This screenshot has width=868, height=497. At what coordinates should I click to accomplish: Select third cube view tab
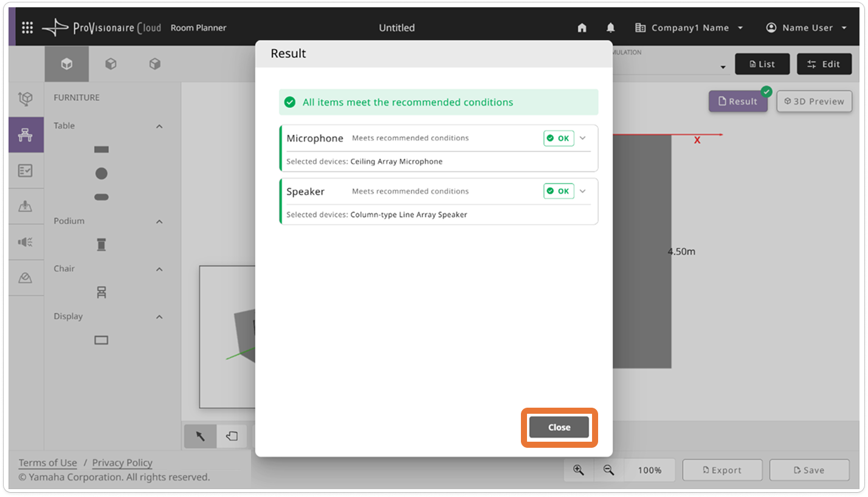click(155, 64)
